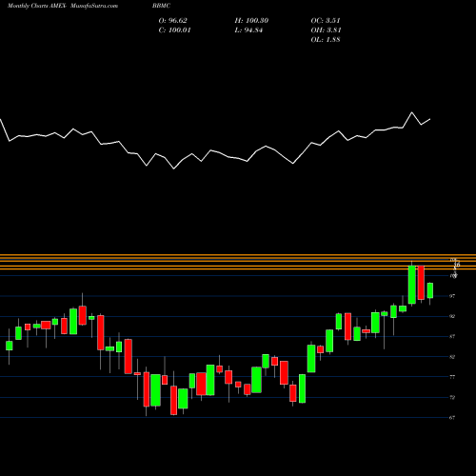
Task: Select the high value 'H: 100.30'
Action: tap(251, 21)
